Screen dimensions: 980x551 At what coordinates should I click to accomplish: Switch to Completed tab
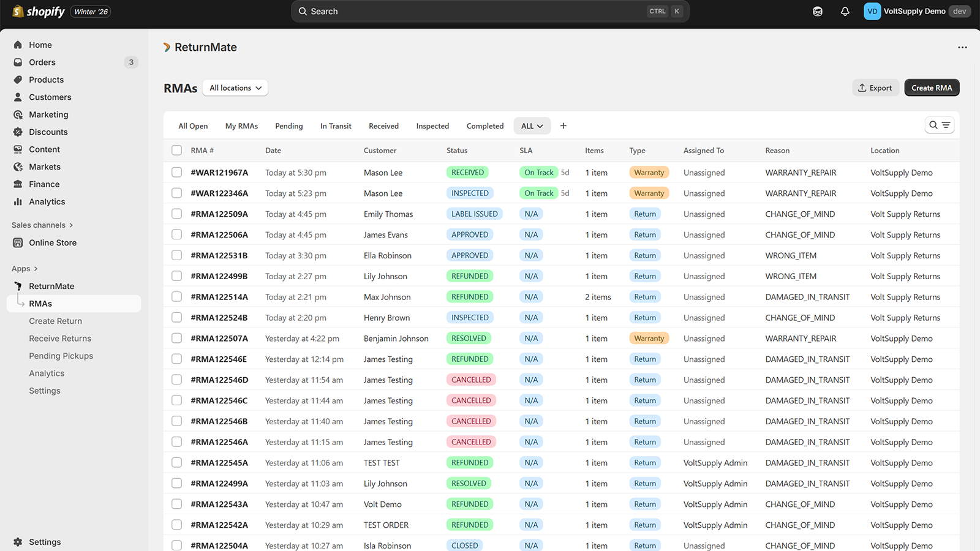(x=485, y=126)
